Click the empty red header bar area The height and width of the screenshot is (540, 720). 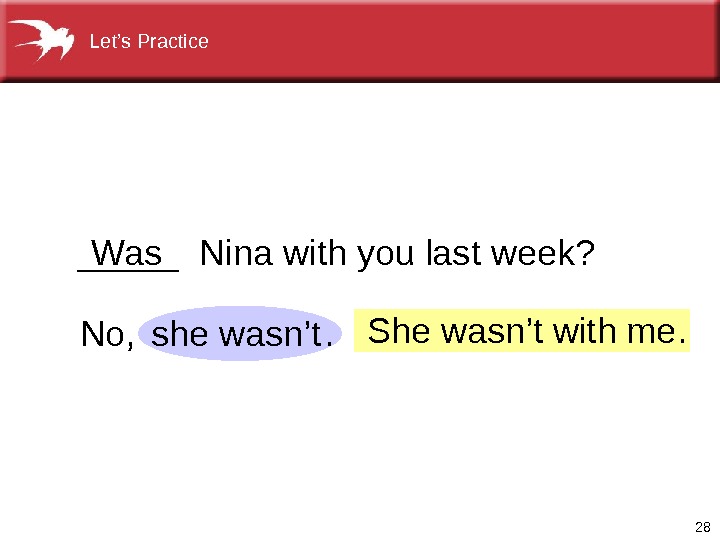click(450, 42)
